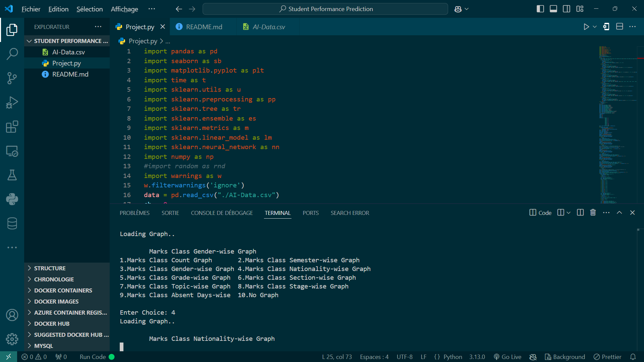Image resolution: width=644 pixels, height=362 pixels.
Task: Open the Fichier menu
Action: pyautogui.click(x=31, y=9)
